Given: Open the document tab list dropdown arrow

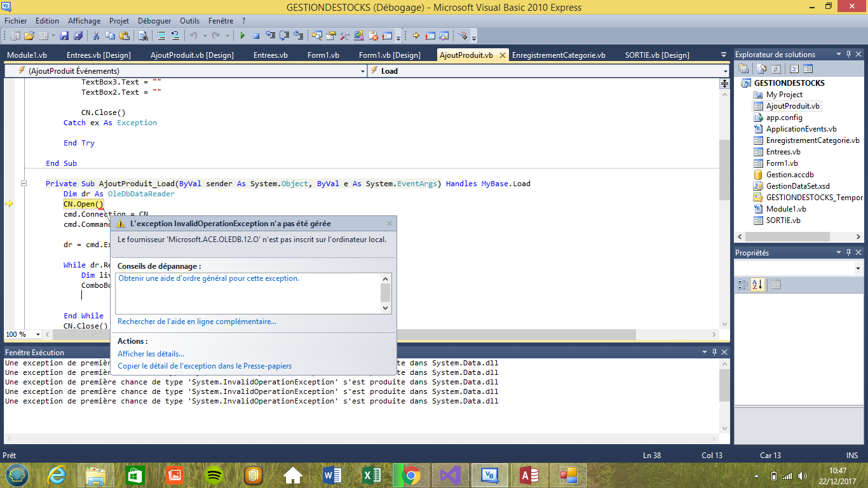Looking at the screenshot, I should [723, 55].
